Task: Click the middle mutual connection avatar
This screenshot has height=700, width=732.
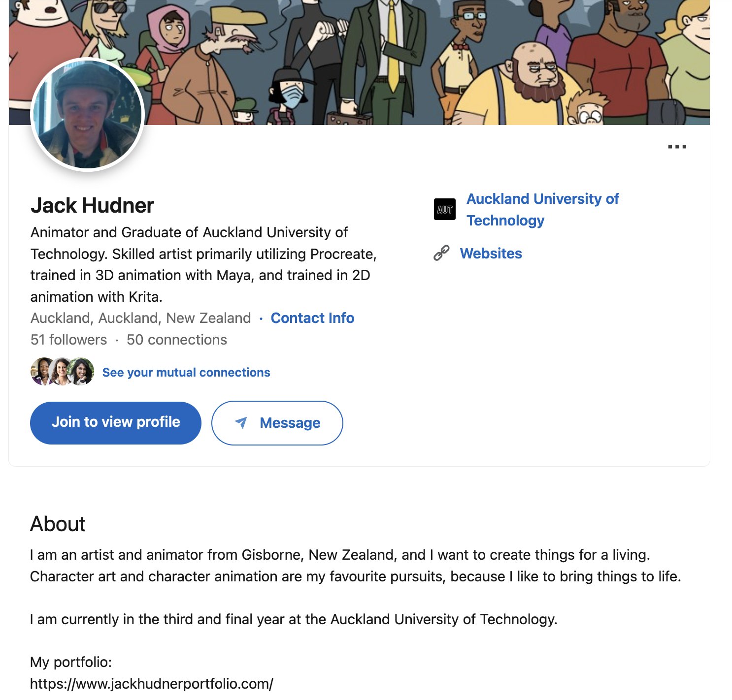Action: tap(62, 372)
